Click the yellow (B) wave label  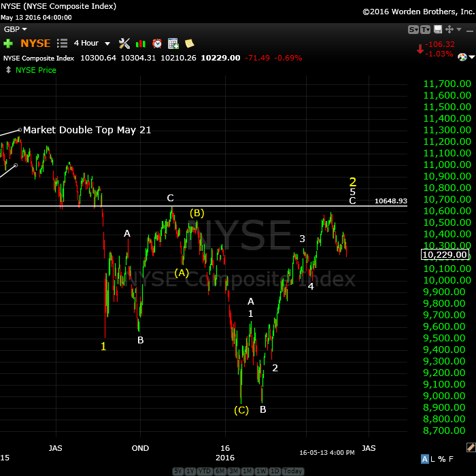197,213
